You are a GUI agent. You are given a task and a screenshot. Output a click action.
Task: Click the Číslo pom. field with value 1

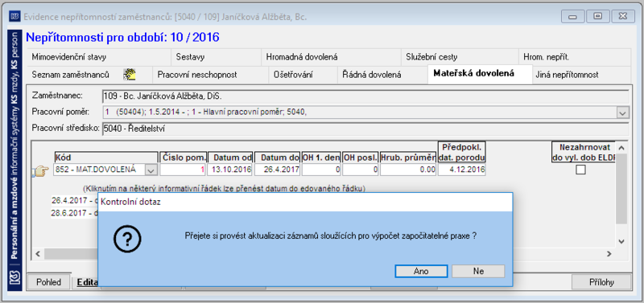[183, 170]
